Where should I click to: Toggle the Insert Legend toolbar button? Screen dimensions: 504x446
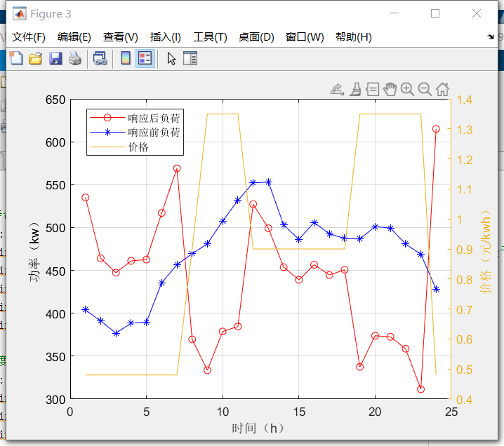coord(145,58)
